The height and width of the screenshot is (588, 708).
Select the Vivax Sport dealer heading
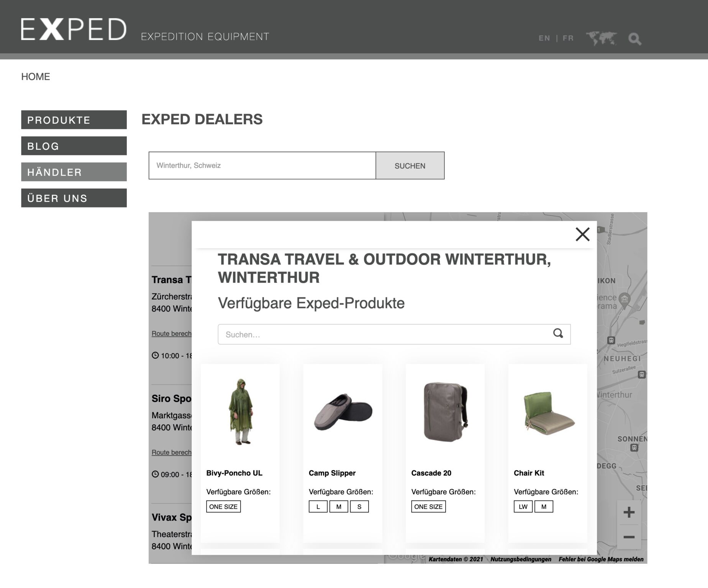172,517
